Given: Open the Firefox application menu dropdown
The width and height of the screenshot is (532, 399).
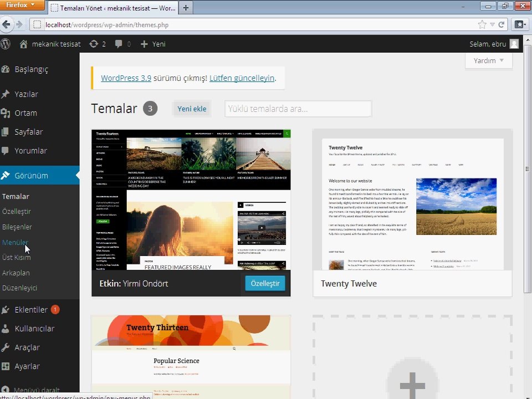Looking at the screenshot, I should pyautogui.click(x=22, y=5).
